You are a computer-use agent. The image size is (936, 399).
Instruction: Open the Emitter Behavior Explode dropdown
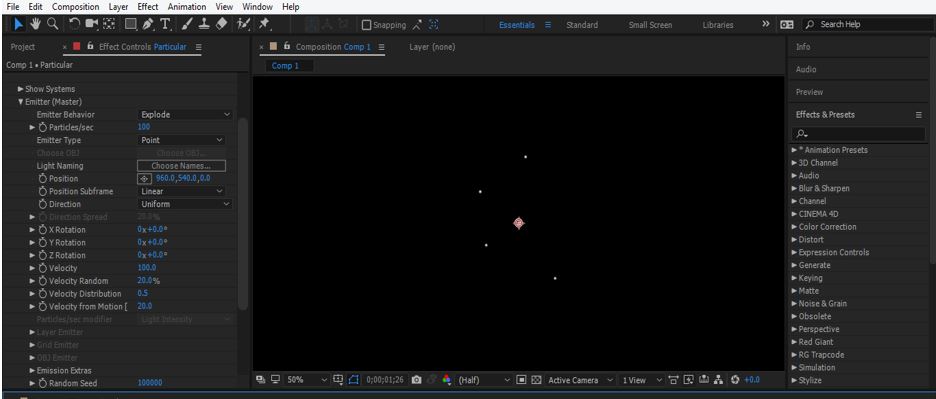pos(184,115)
